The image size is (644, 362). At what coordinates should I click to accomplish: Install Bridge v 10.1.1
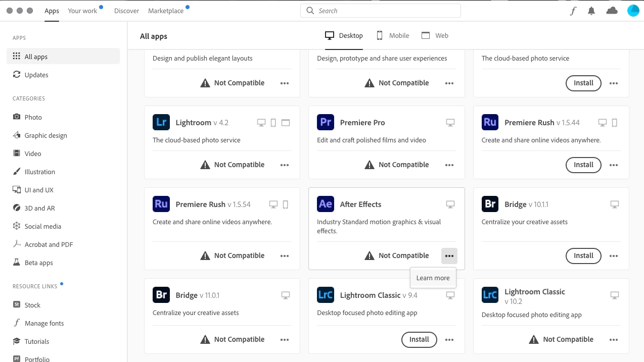coord(583,255)
